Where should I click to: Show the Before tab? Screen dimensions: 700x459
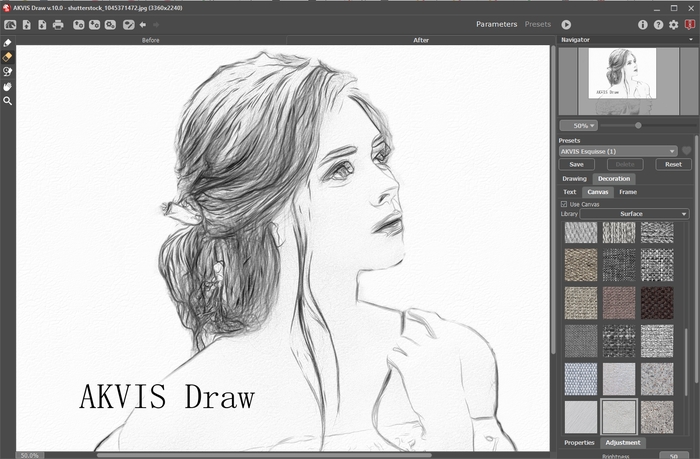pos(150,40)
